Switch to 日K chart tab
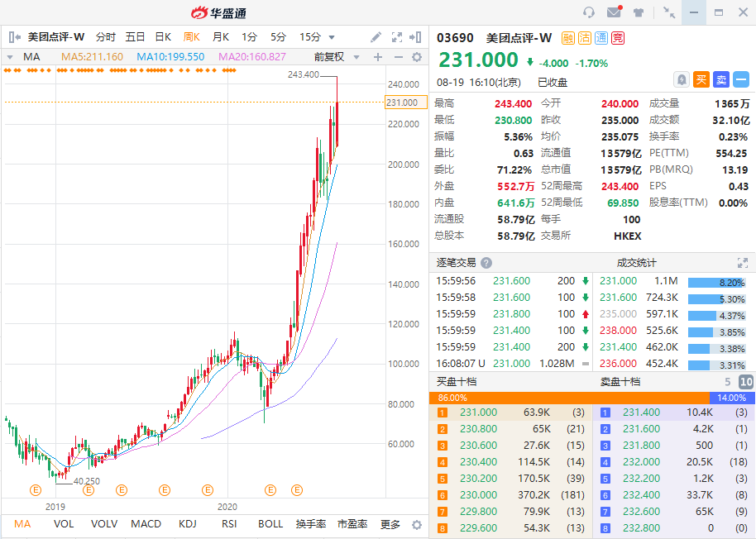 pos(163,37)
